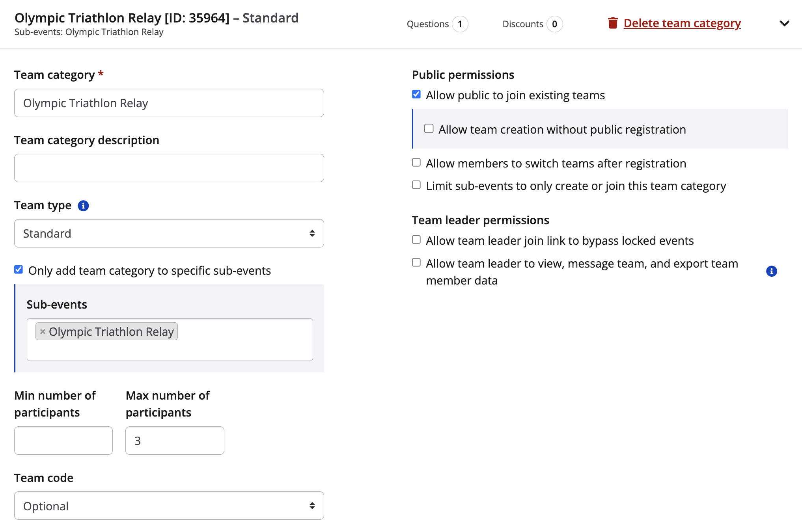The height and width of the screenshot is (532, 802).
Task: Uncheck Allow public to join existing teams
Action: (416, 95)
